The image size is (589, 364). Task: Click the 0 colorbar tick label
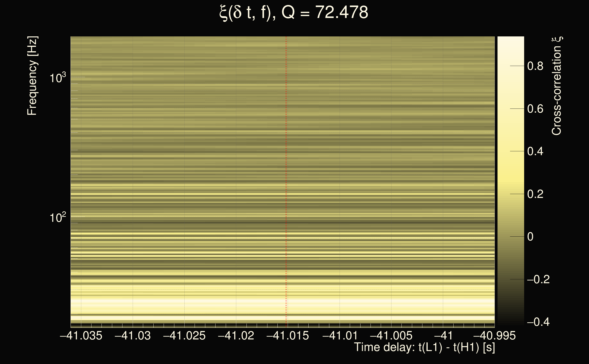pos(530,237)
